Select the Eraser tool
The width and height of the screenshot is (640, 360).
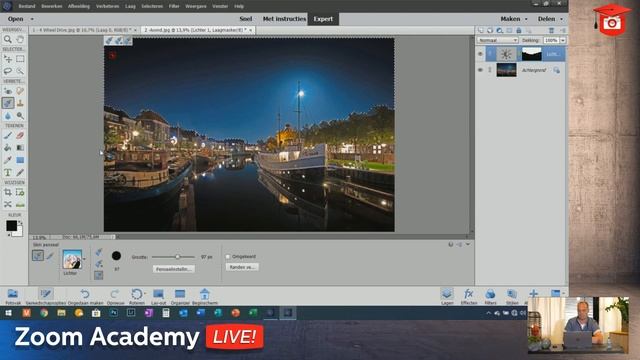click(20, 136)
